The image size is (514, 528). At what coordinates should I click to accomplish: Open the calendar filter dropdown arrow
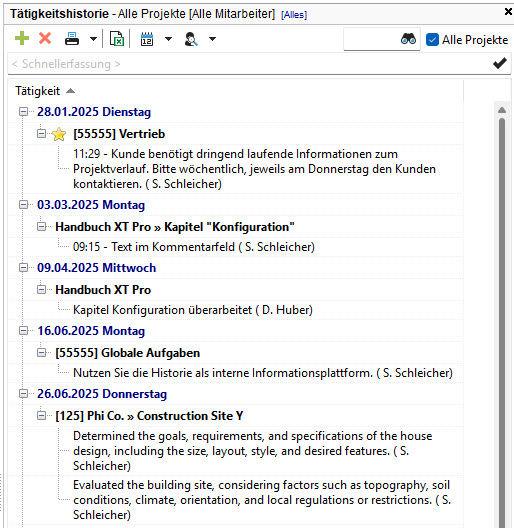168,39
